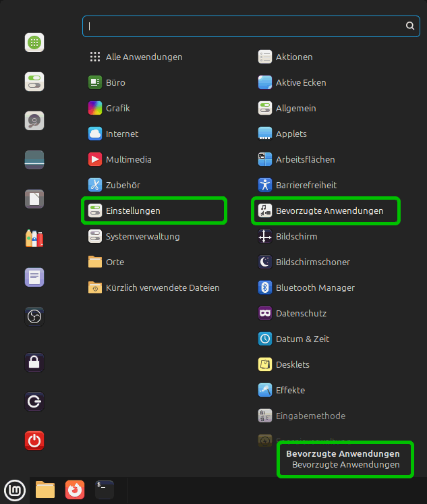Launch the colorful bottles app in favorites

[x=34, y=238]
